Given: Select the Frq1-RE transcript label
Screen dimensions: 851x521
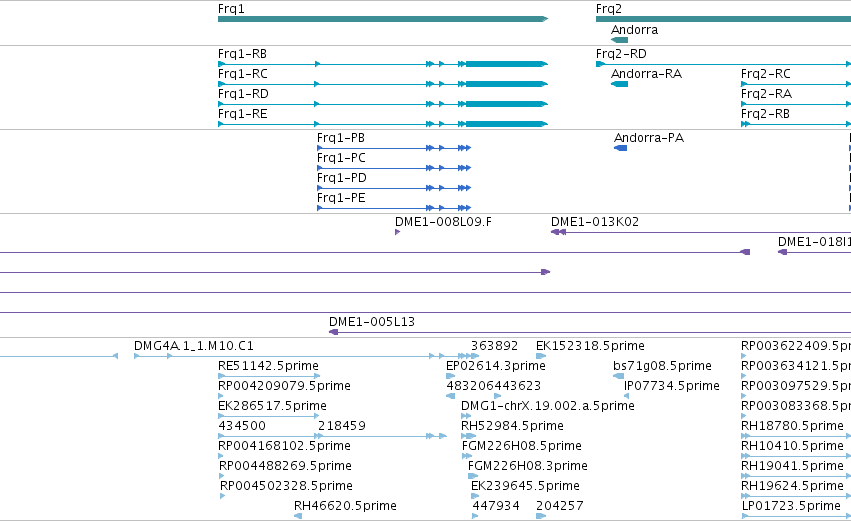Looking at the screenshot, I should (243, 114).
